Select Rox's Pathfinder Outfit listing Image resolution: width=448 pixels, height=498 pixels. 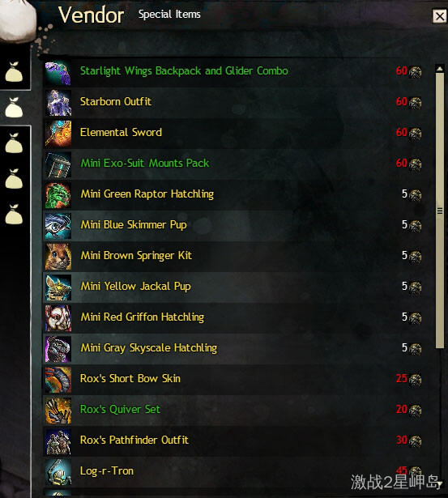click(234, 441)
